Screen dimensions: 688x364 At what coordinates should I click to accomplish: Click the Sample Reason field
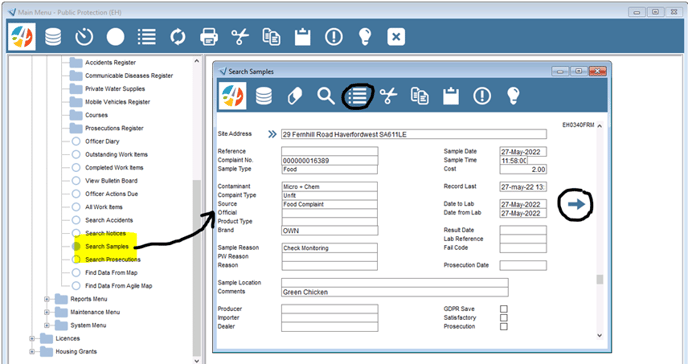(330, 248)
